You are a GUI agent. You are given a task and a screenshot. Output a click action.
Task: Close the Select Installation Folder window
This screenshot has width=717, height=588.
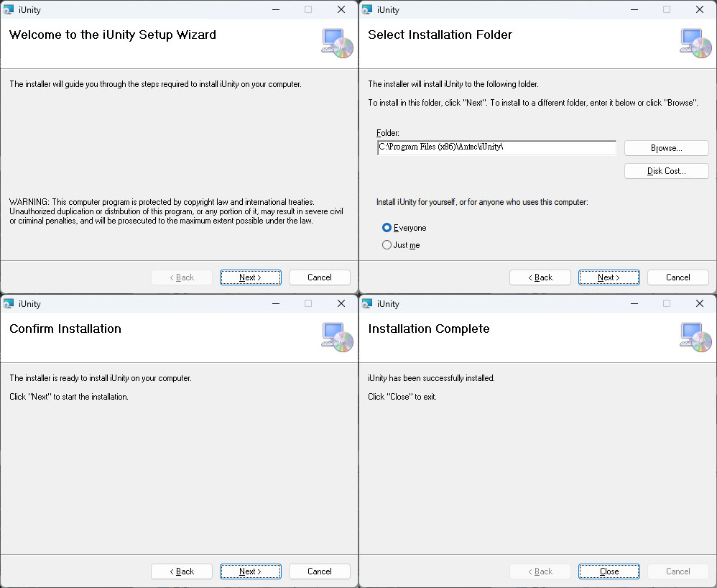[x=700, y=9]
